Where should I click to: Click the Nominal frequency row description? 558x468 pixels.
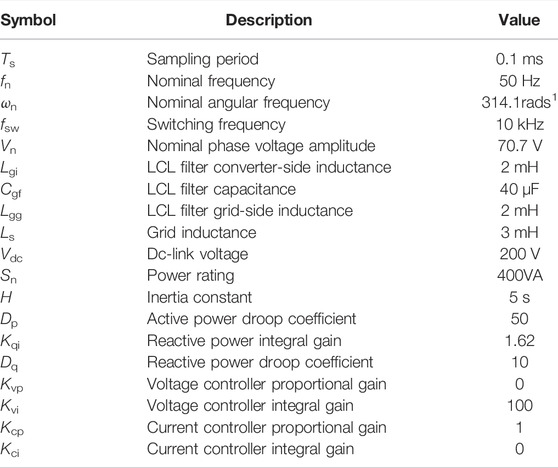211,81
